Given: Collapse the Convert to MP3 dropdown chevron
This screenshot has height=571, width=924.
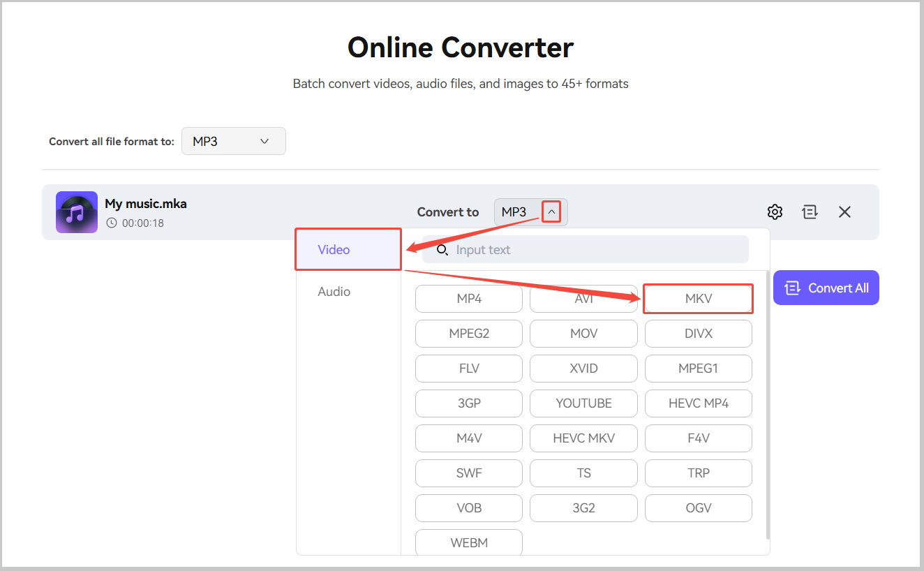Looking at the screenshot, I should (551, 212).
